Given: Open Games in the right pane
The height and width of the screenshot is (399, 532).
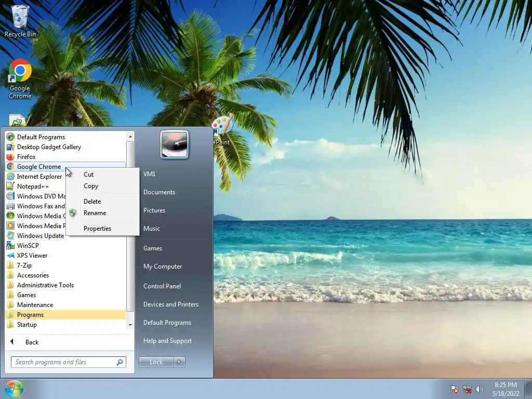Looking at the screenshot, I should tap(153, 248).
